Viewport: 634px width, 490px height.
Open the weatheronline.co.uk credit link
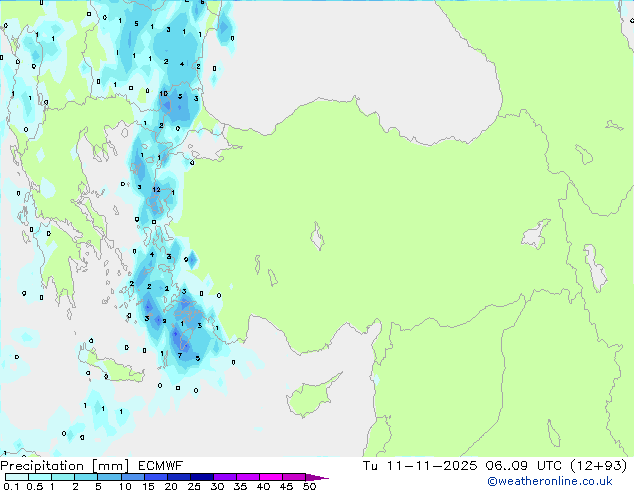pos(550,481)
